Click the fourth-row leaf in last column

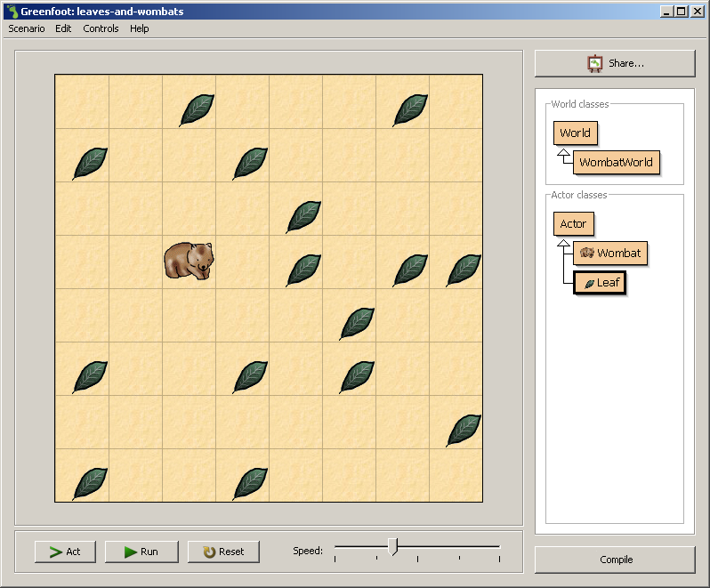[x=464, y=270]
